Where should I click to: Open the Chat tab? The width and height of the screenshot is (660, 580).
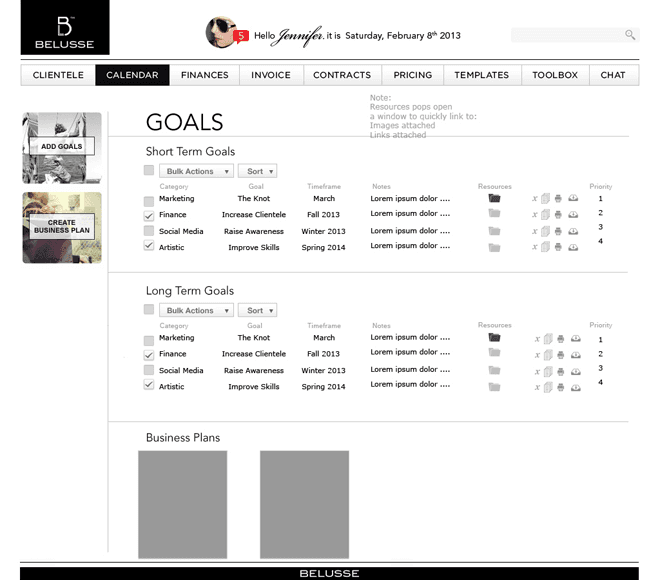click(x=613, y=75)
